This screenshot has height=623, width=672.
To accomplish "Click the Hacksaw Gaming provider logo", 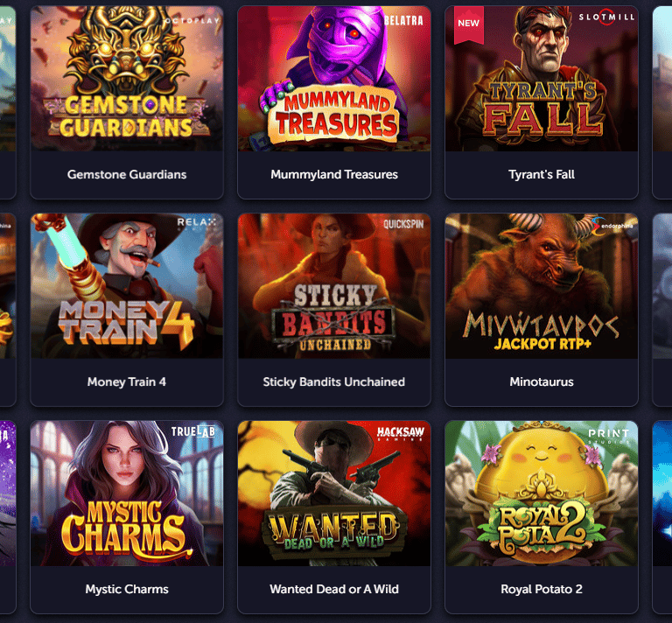I will (401, 433).
